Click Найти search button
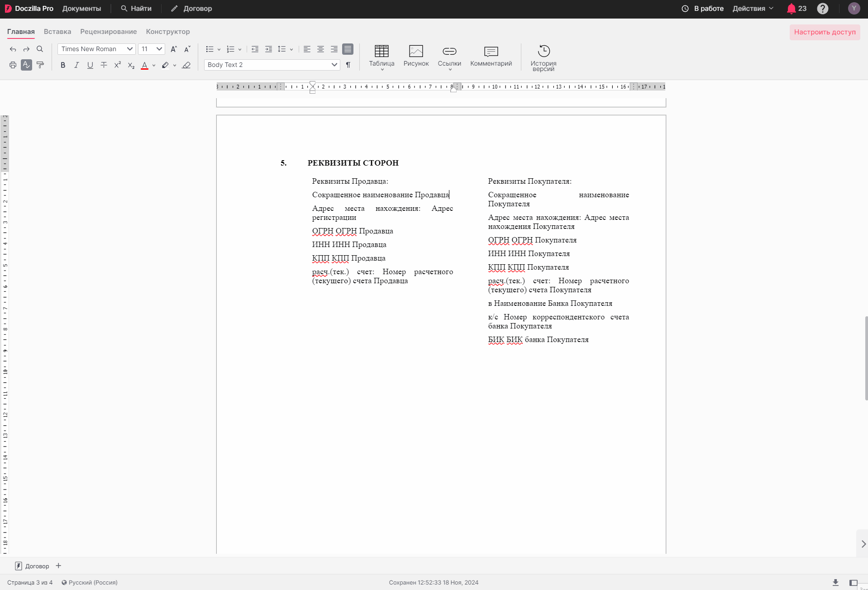 pyautogui.click(x=136, y=9)
